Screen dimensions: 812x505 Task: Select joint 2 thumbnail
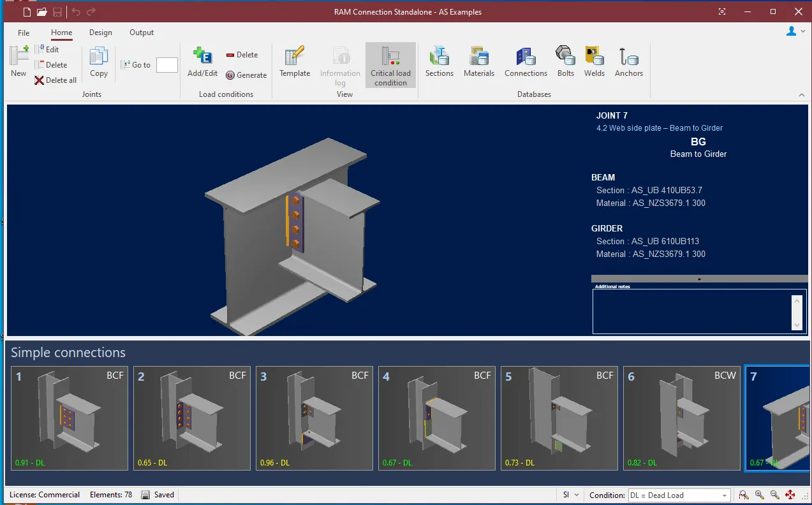point(192,418)
